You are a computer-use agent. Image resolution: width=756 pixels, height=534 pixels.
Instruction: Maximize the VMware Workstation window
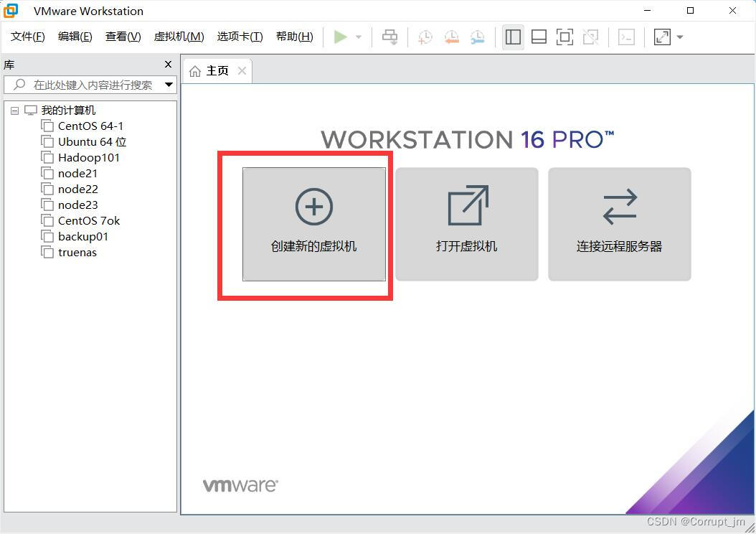(x=690, y=10)
